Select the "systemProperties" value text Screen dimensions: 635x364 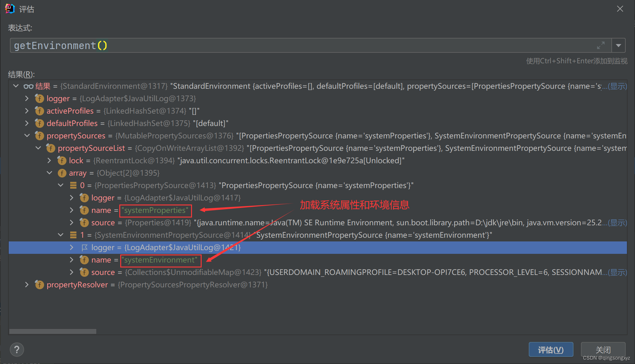point(155,210)
